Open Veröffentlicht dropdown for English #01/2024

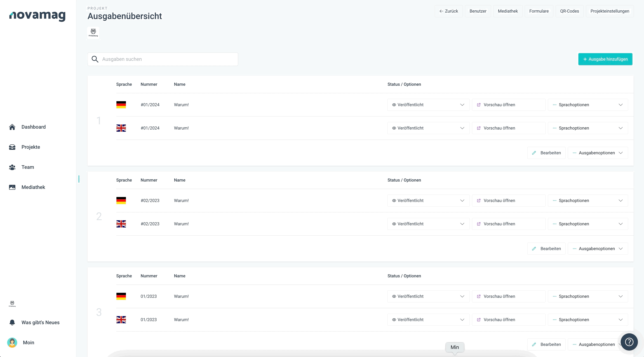coord(429,128)
